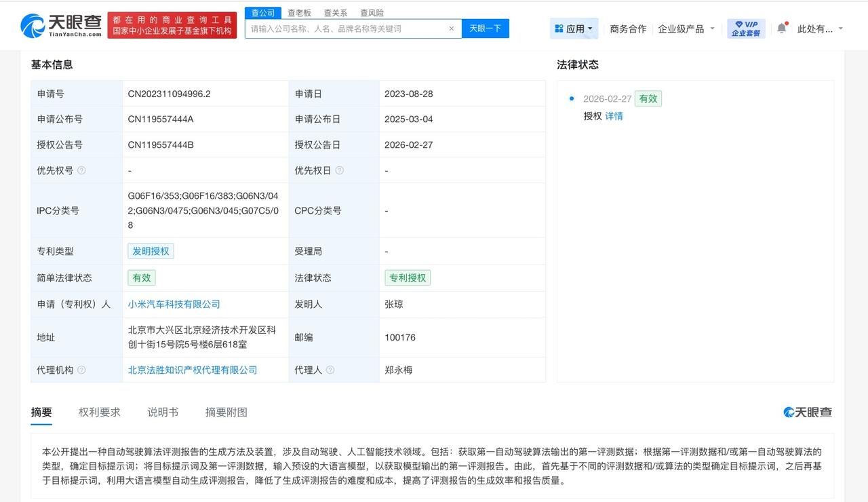Viewport: 868px width, 502px height.
Task: Click the 天眼一下 search button
Action: tap(486, 28)
